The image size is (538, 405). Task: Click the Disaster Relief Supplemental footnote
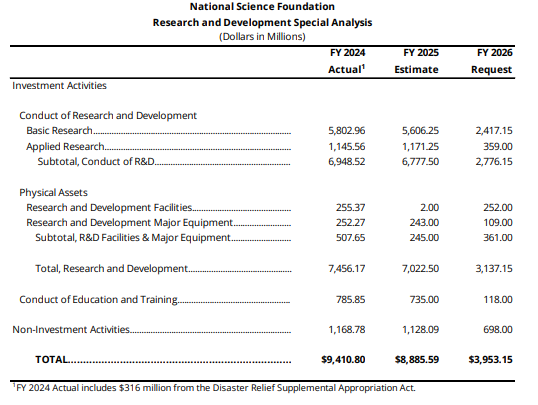[x=214, y=388]
